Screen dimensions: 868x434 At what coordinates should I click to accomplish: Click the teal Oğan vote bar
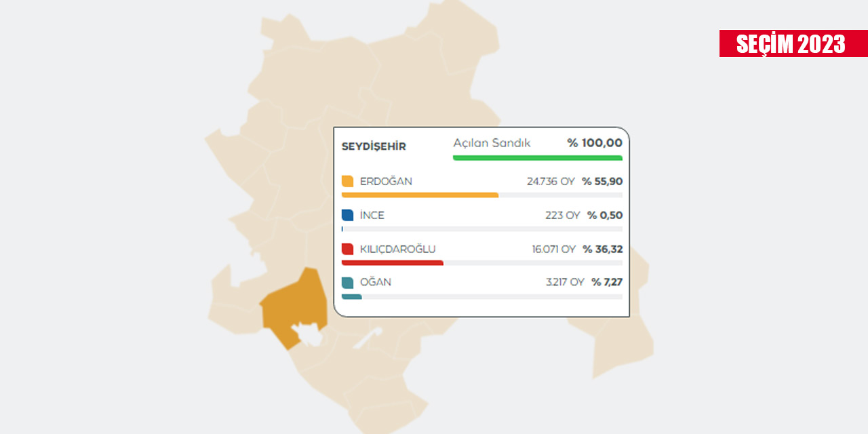tap(352, 296)
